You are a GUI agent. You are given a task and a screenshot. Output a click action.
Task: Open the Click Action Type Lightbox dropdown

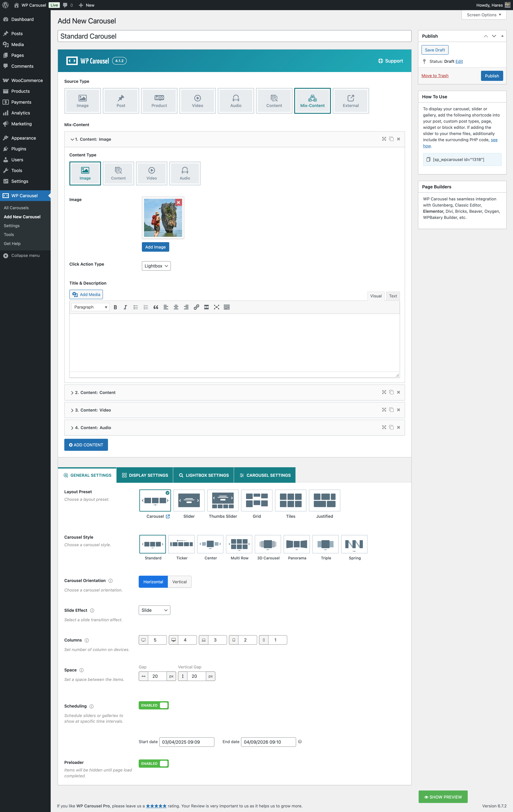tap(156, 266)
